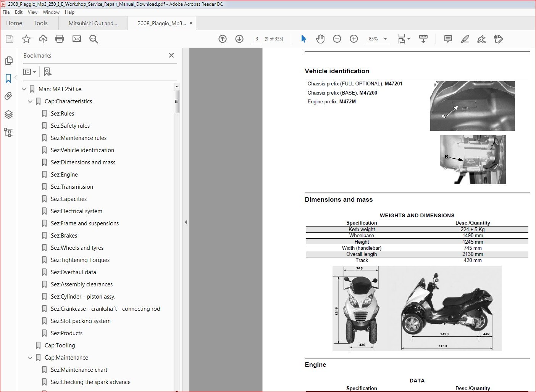Open Model Tree panel icon
This screenshot has width=536, height=392.
(8, 132)
